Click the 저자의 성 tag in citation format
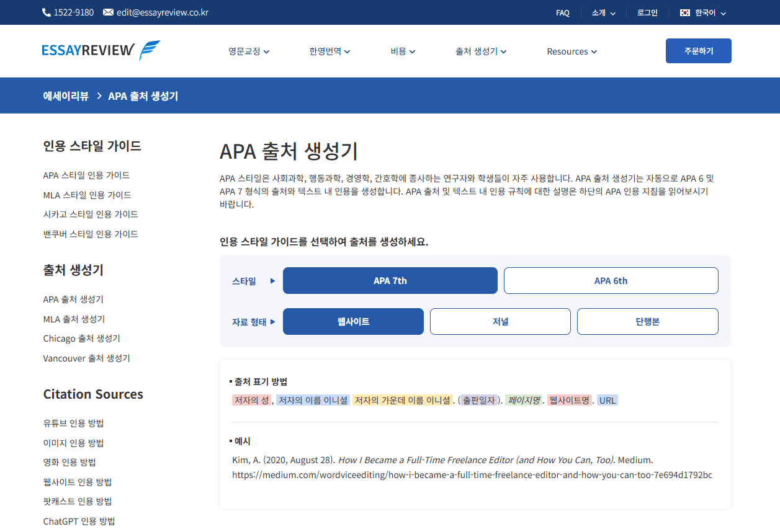 (x=251, y=400)
